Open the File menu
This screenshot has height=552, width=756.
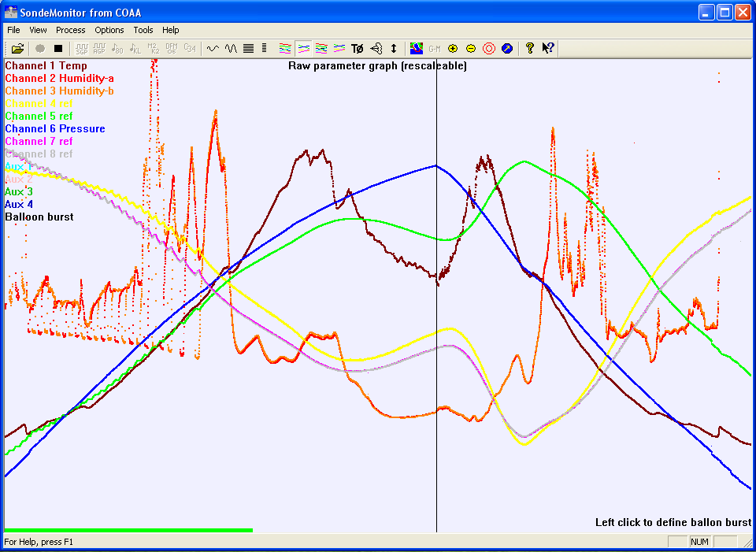pos(13,30)
